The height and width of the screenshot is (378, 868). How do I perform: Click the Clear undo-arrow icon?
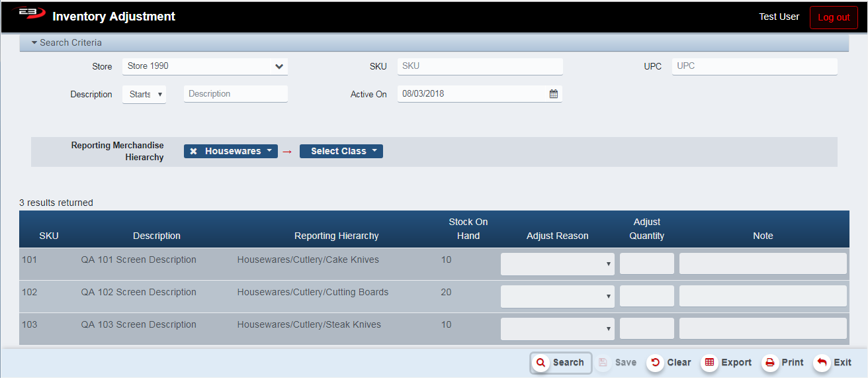(655, 363)
